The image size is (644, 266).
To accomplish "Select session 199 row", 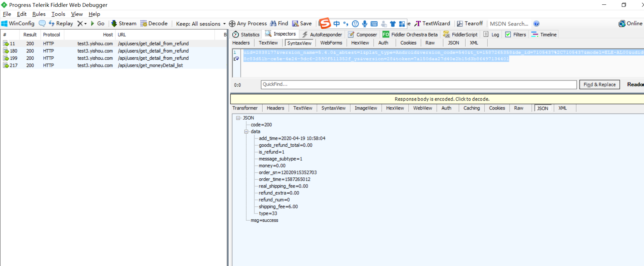I will 113,58.
